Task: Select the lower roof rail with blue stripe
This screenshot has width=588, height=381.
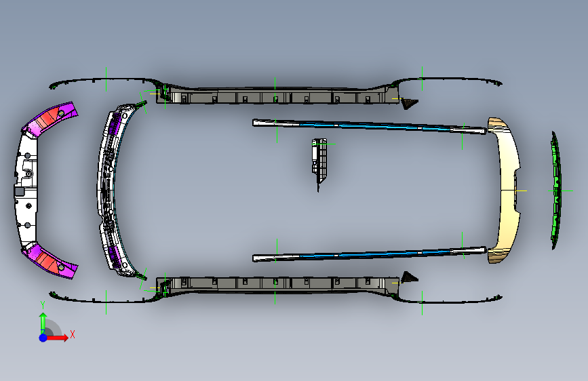Action: tap(370, 254)
